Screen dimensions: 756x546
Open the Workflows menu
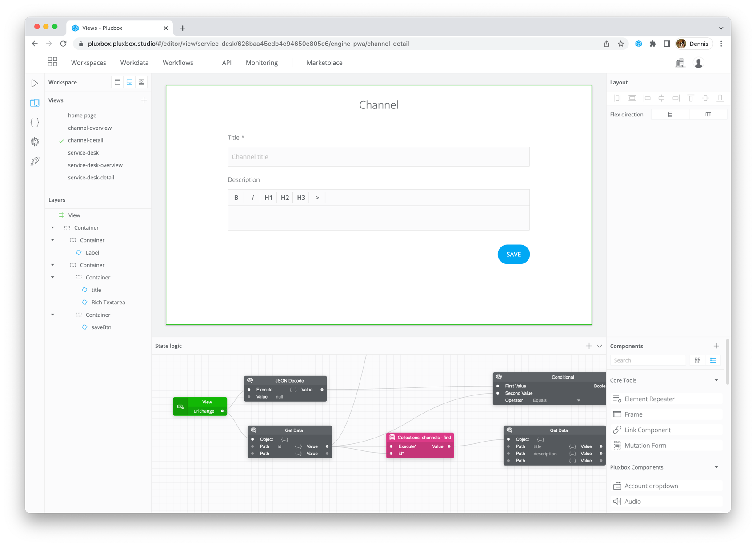(178, 62)
